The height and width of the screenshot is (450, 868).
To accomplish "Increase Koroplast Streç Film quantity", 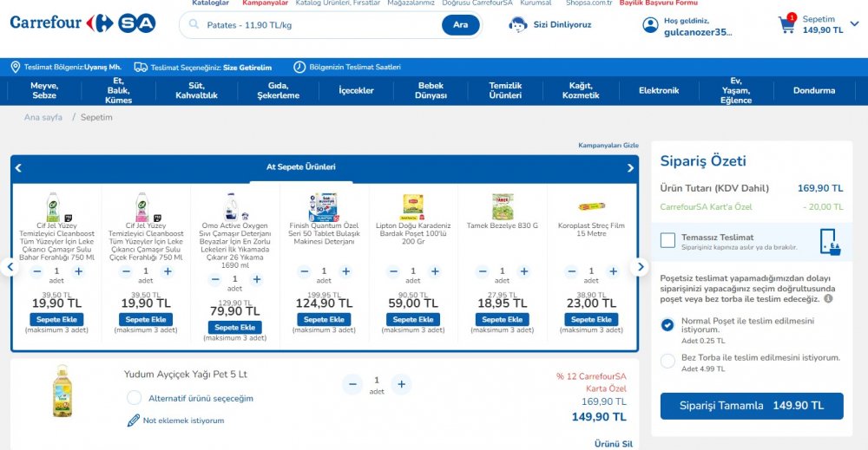I will click(x=614, y=271).
